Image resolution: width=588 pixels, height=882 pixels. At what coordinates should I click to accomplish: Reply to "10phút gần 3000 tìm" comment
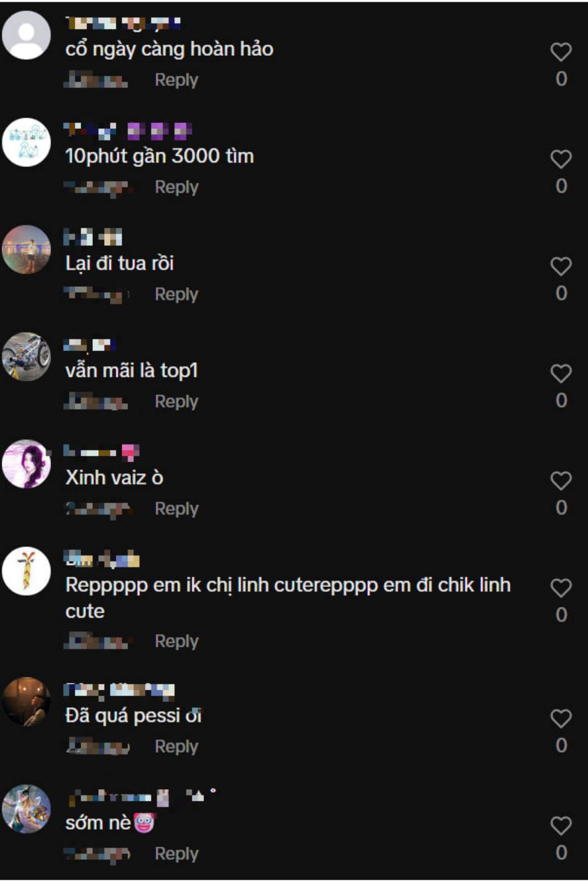(x=176, y=187)
